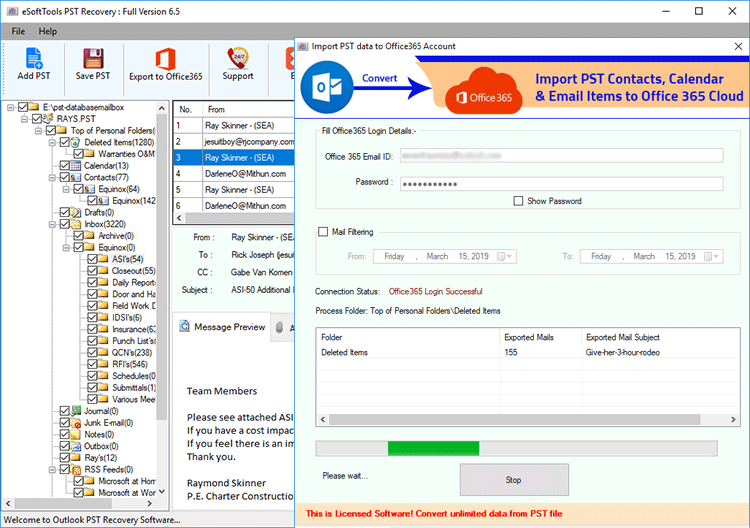
Task: Click the Closeout(55) folder
Action: pos(133,271)
